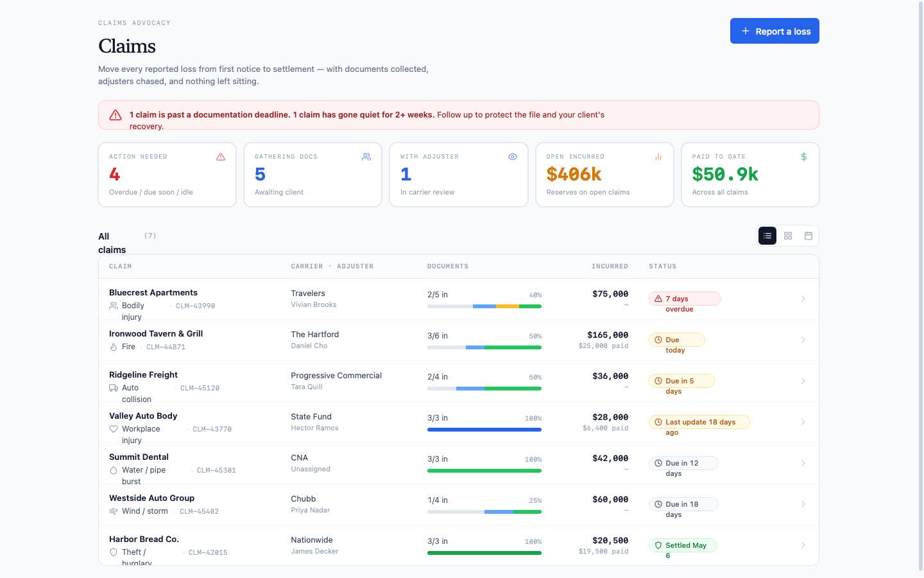924x578 pixels.
Task: Click the Progressive Commercial carrier name
Action: pyautogui.click(x=336, y=376)
